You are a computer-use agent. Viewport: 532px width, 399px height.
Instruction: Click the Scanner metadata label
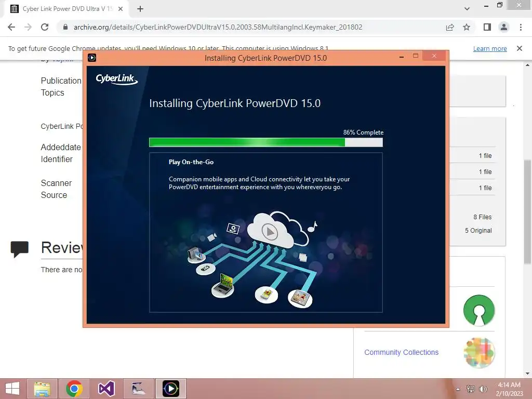(56, 183)
